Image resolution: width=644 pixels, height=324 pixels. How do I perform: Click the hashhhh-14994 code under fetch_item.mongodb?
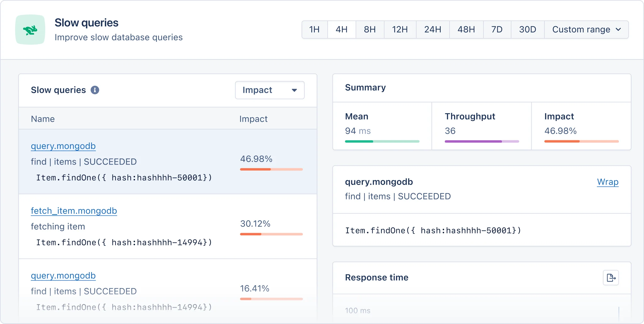[124, 243]
